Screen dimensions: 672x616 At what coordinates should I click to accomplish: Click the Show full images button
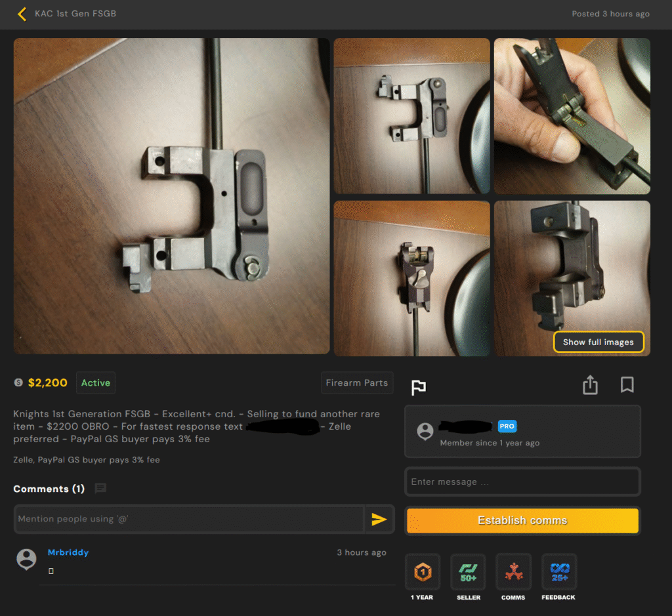pyautogui.click(x=598, y=342)
